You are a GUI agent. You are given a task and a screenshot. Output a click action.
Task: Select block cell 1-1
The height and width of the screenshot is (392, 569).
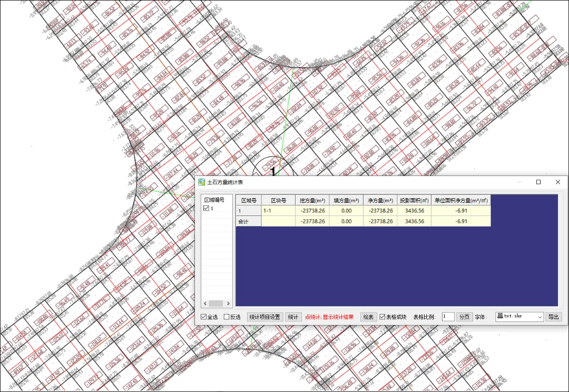point(278,211)
